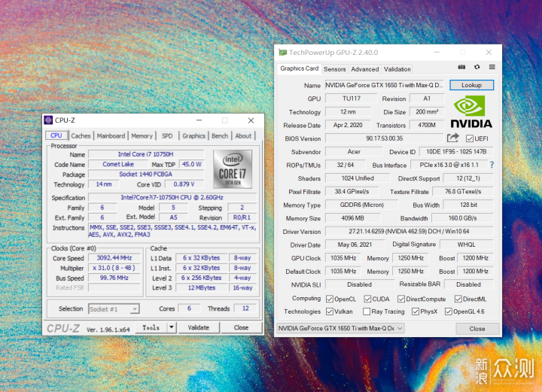Open the Socket #1 selection dropdown
Screen dimensions: 542x392
pyautogui.click(x=114, y=308)
